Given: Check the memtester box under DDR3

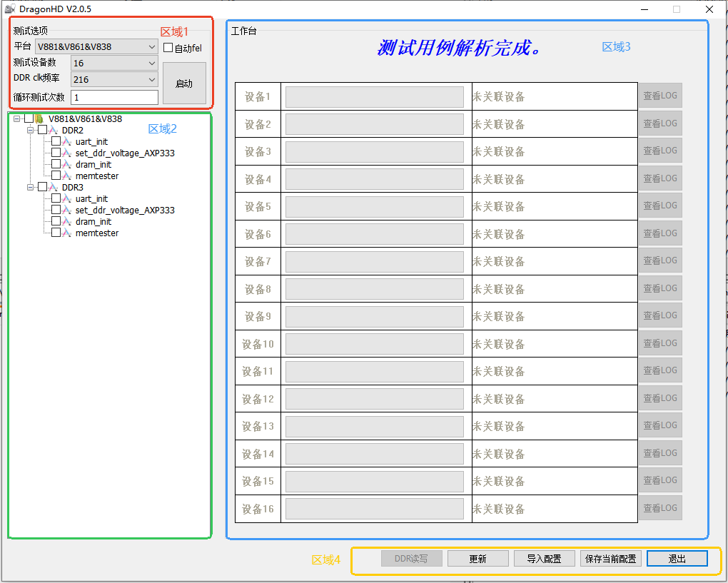Looking at the screenshot, I should coord(56,233).
